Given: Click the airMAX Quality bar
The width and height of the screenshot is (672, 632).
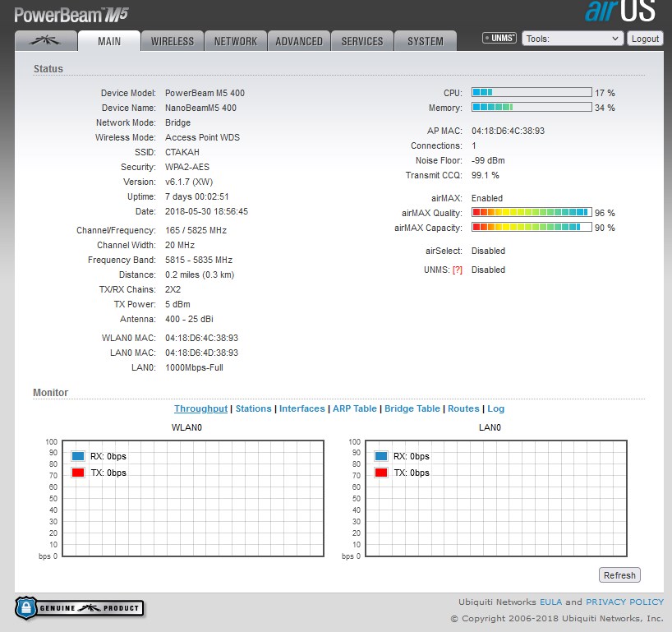Looking at the screenshot, I should click(x=532, y=212).
